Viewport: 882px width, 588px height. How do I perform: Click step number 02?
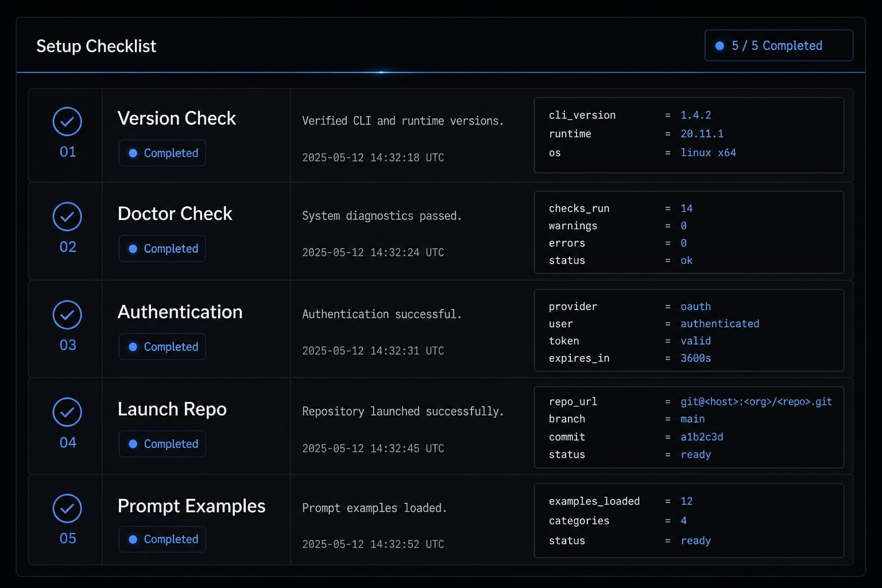pos(68,247)
